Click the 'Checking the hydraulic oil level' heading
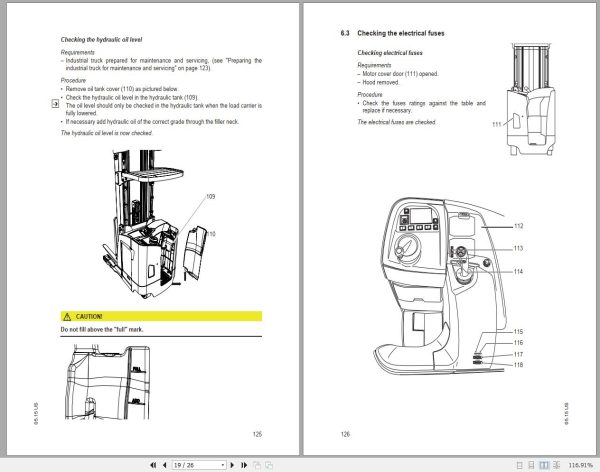Viewport: 600px width, 472px height. point(101,39)
